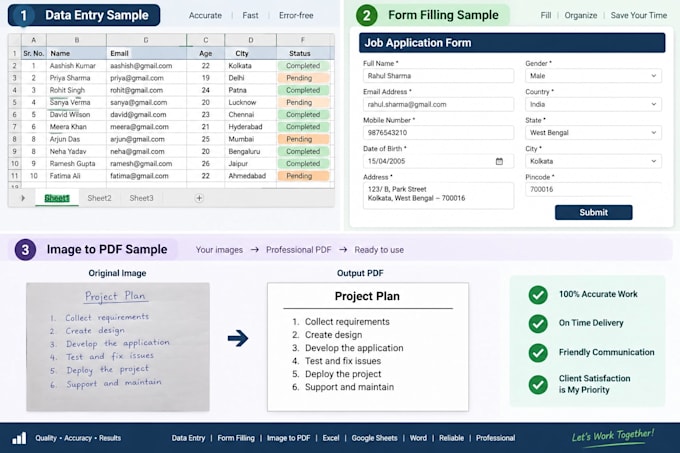Select row header 2 in the spreadsheet

pyautogui.click(x=14, y=66)
